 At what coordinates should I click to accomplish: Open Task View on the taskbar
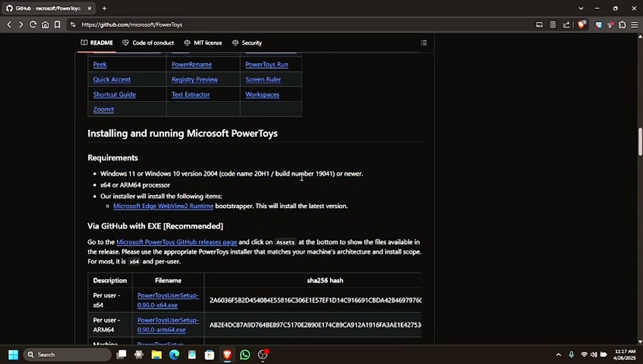121,354
